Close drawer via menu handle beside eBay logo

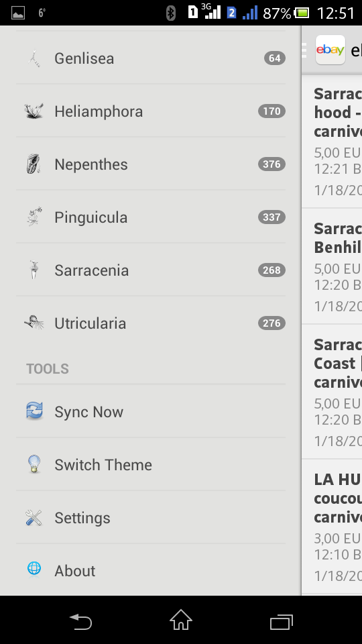304,50
